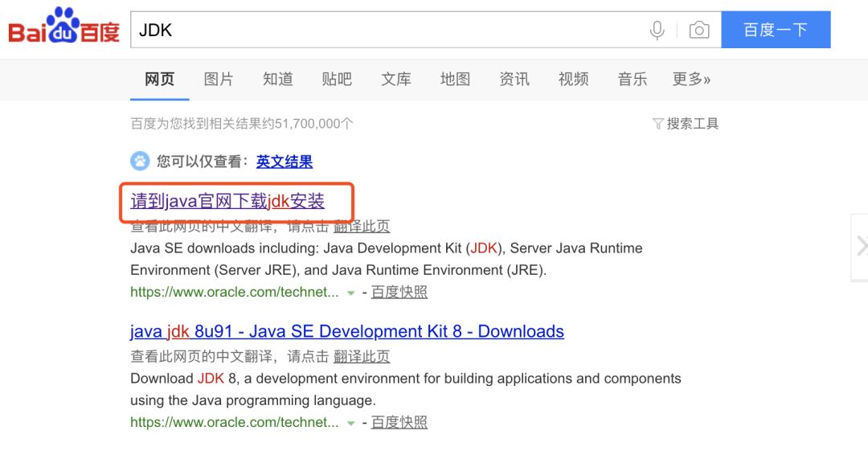
Task: Open the 音乐 tab
Action: 633,80
